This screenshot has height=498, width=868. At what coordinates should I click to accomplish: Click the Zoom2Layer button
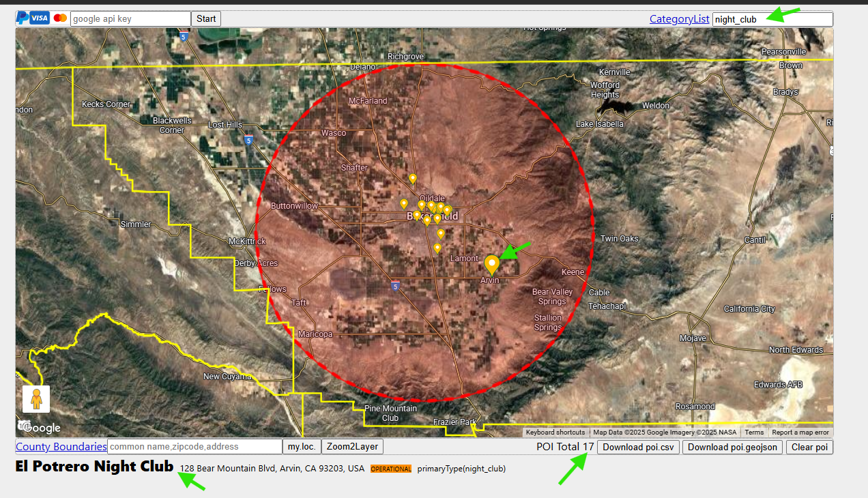pos(352,447)
